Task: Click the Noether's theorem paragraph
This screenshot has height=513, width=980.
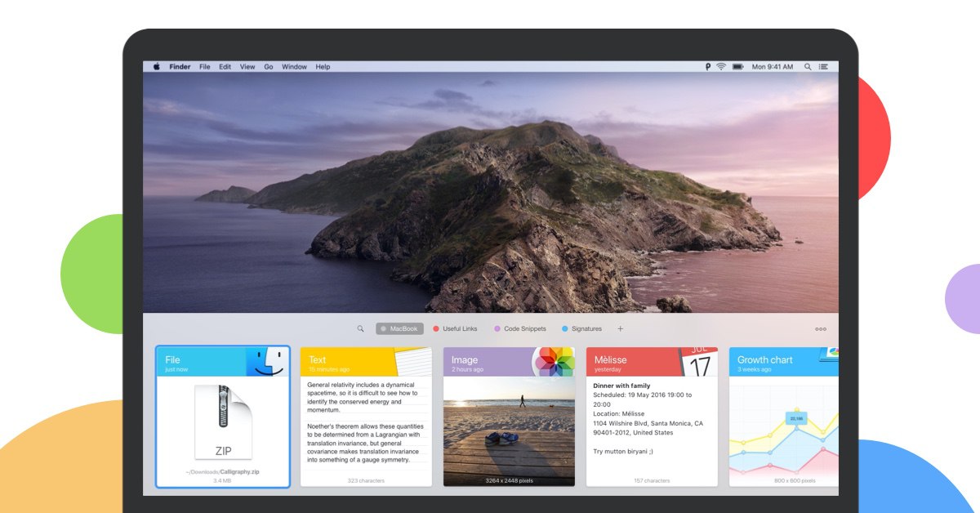Action: (364, 443)
